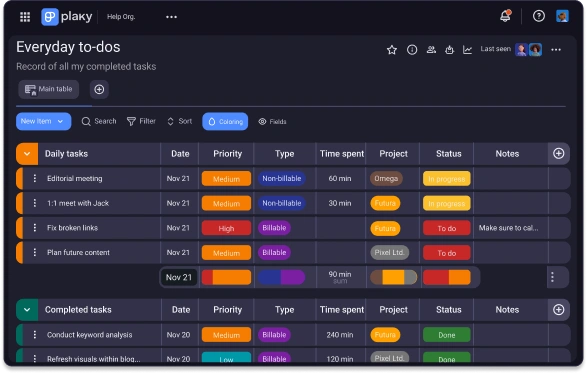
Task: Open notifications bell
Action: (x=505, y=16)
